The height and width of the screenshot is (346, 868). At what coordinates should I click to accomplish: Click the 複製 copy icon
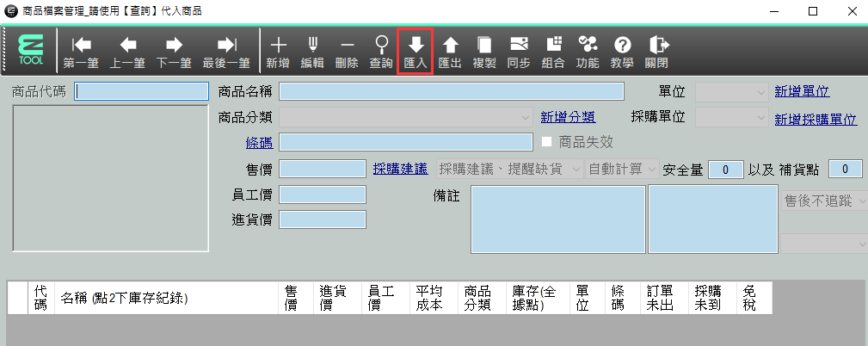coord(484,53)
